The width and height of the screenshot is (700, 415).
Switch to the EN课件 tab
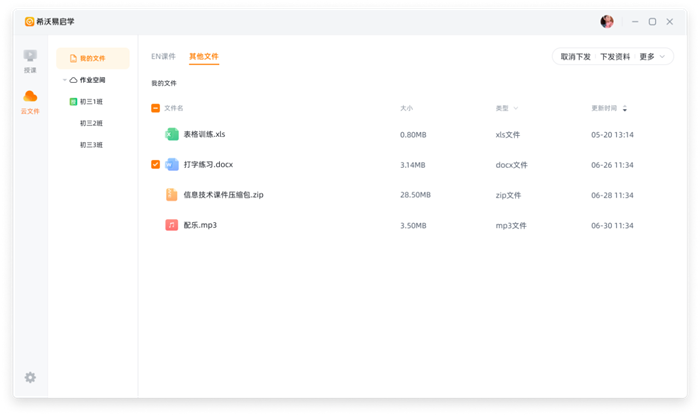click(163, 57)
